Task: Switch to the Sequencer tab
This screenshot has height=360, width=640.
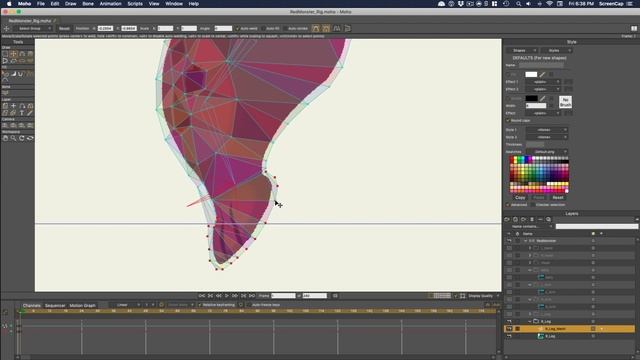Action: coord(55,305)
